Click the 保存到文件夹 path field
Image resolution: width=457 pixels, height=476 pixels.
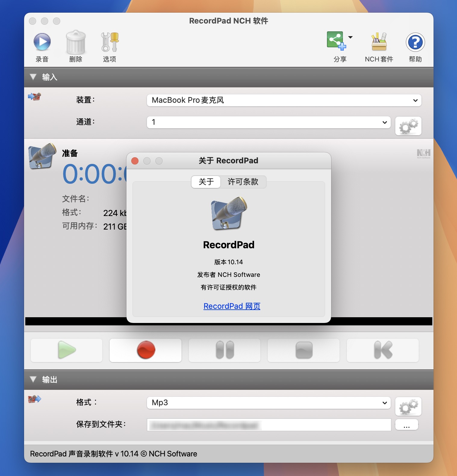(x=269, y=425)
